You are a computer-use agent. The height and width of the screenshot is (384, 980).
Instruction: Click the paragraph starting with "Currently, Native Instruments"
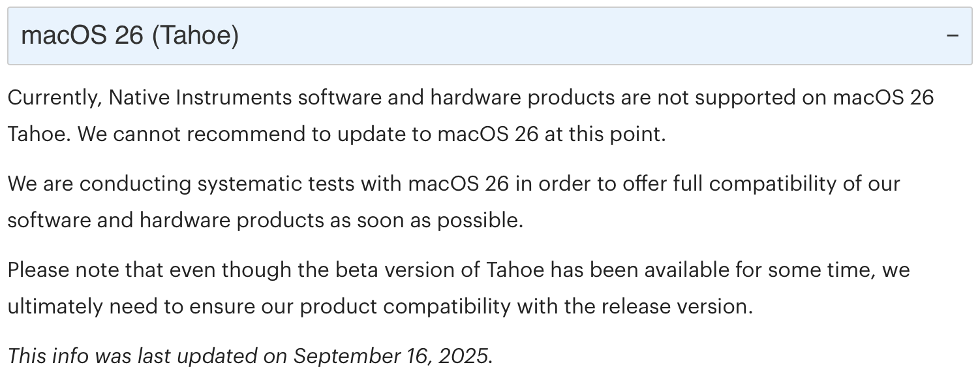click(470, 116)
